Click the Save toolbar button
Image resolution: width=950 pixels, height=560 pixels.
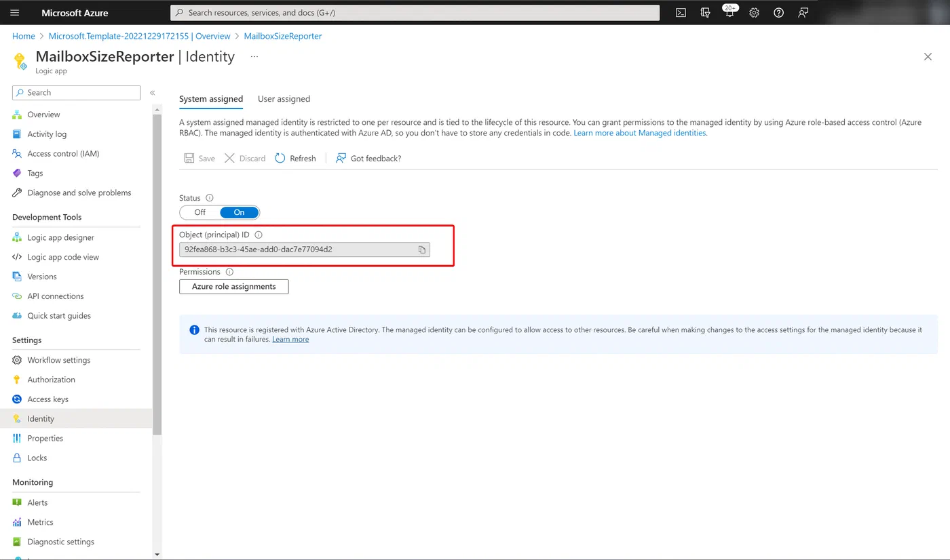[x=199, y=158]
